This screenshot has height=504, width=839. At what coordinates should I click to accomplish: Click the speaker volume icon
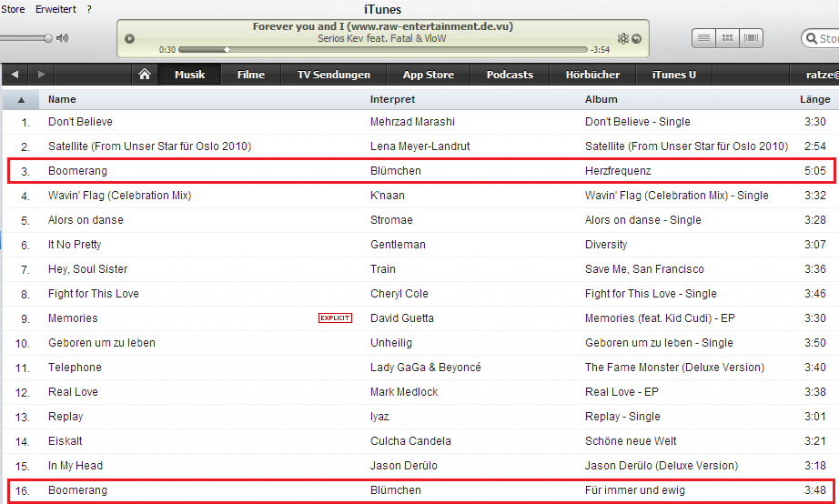tap(63, 38)
